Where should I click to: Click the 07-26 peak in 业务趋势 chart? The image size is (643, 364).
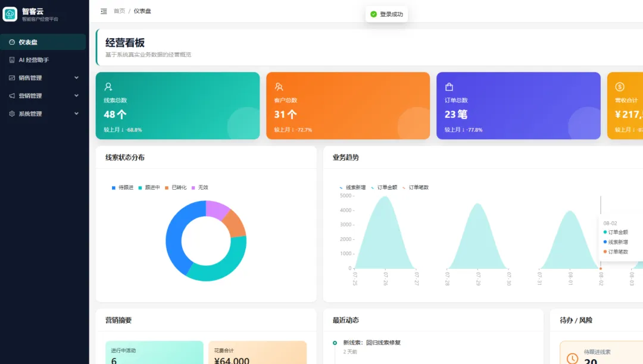(x=385, y=197)
